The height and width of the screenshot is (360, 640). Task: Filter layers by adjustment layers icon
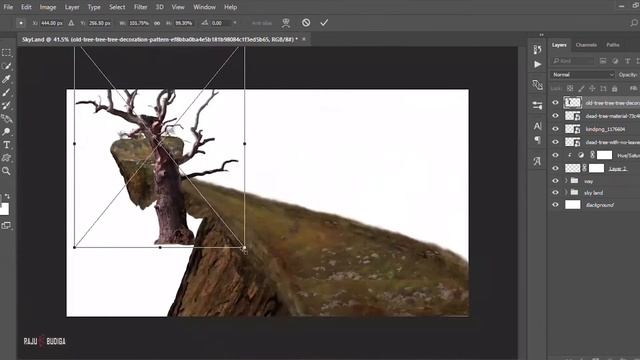click(x=615, y=61)
